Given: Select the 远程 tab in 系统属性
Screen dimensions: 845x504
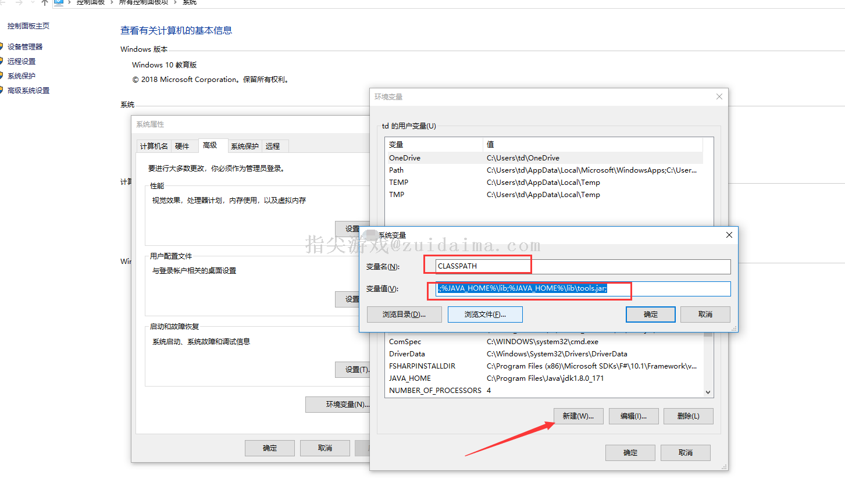Looking at the screenshot, I should pyautogui.click(x=273, y=146).
